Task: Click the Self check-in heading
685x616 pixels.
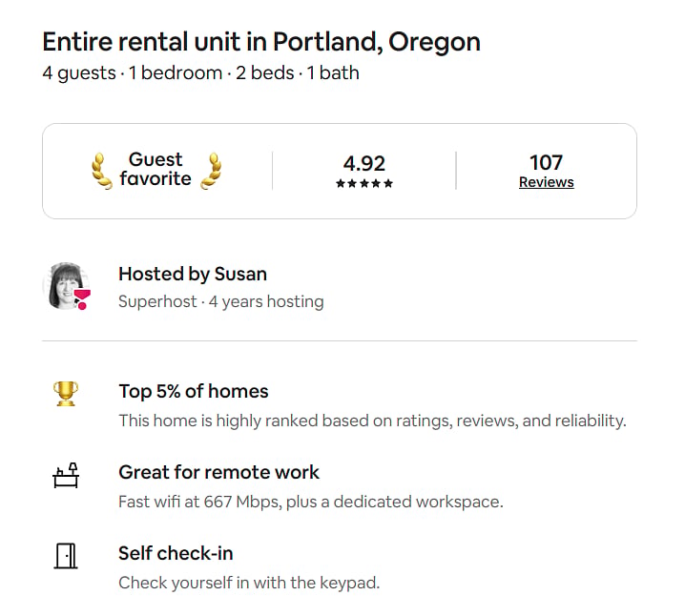Action: pos(176,553)
